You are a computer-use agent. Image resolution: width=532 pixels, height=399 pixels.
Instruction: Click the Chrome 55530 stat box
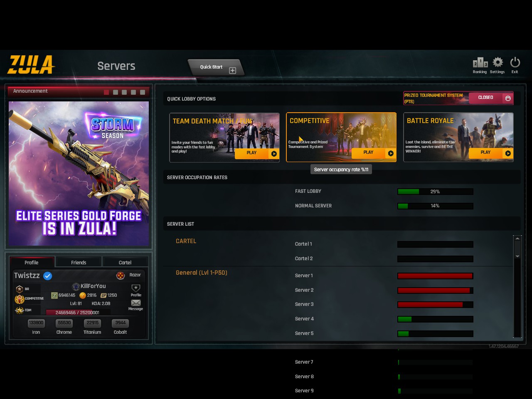point(64,323)
